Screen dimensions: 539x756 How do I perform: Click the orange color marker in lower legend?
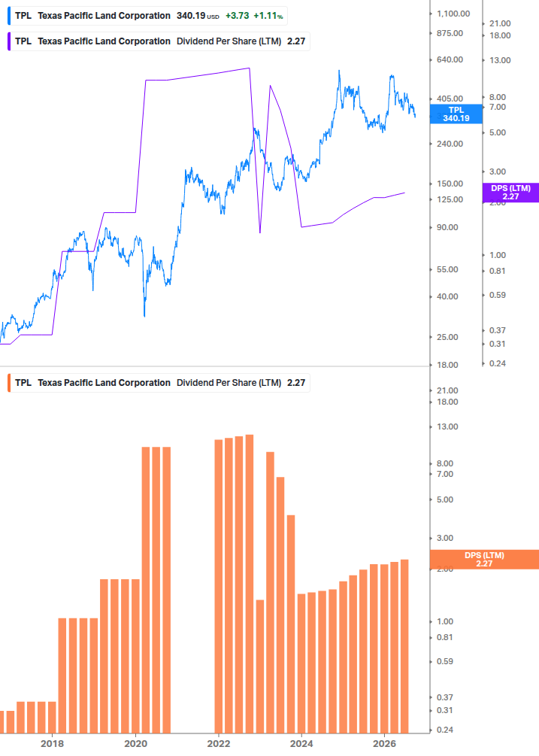[9, 383]
